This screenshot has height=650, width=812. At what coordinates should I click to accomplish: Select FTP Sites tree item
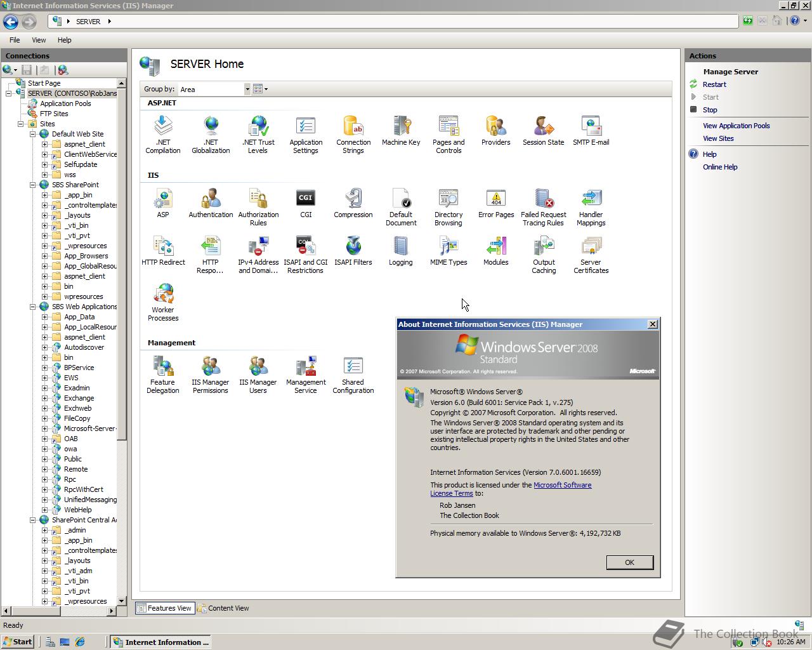tap(54, 114)
